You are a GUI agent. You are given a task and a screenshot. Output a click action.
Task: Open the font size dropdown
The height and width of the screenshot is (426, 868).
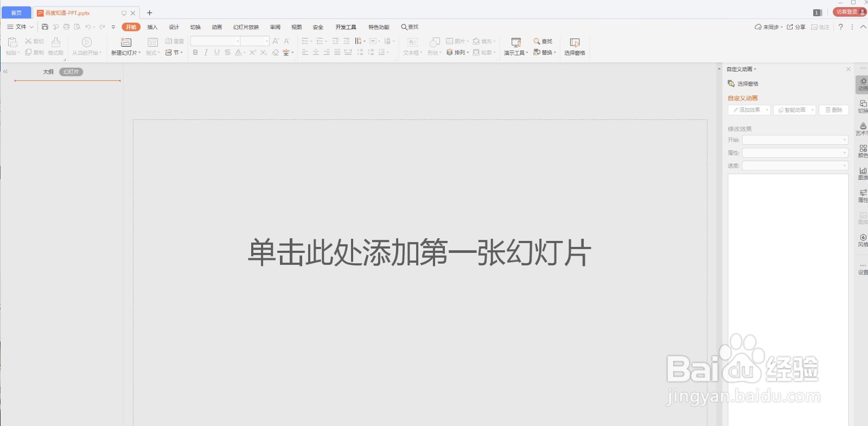267,41
